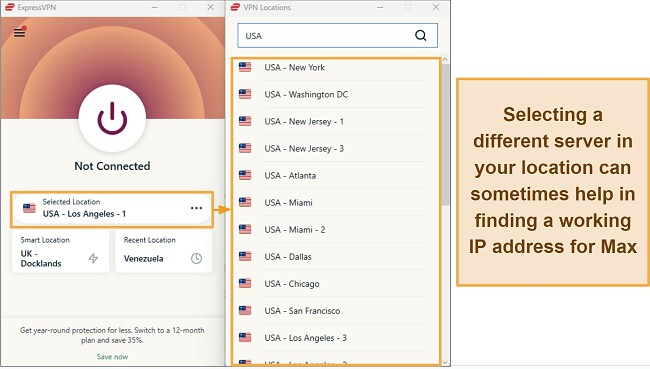The width and height of the screenshot is (650, 369).
Task: Click the search box containing USA
Action: (x=337, y=36)
